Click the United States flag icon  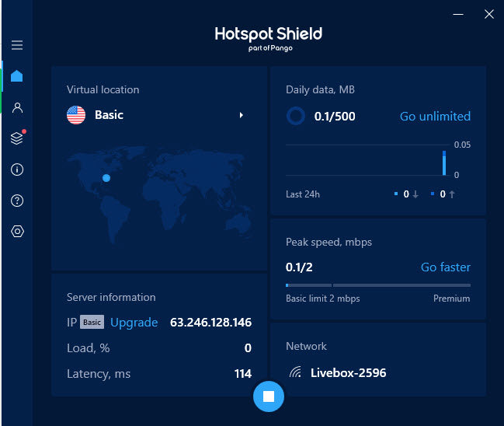(76, 115)
